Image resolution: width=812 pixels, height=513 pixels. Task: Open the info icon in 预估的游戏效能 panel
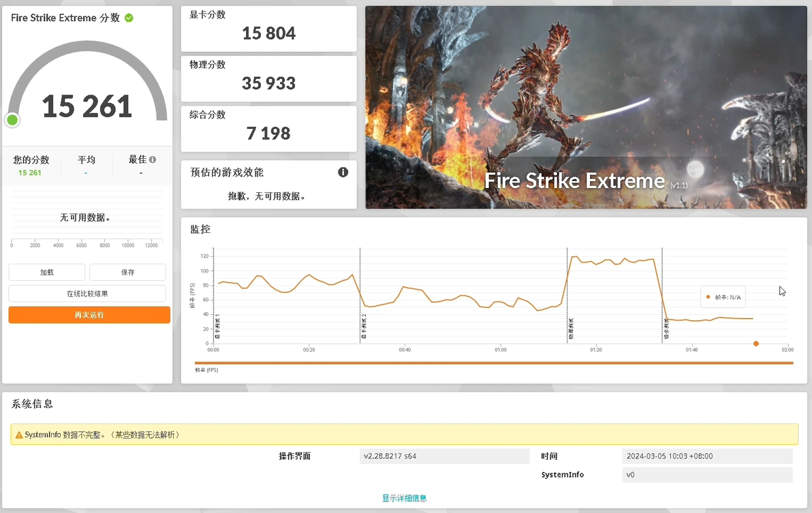(x=343, y=172)
